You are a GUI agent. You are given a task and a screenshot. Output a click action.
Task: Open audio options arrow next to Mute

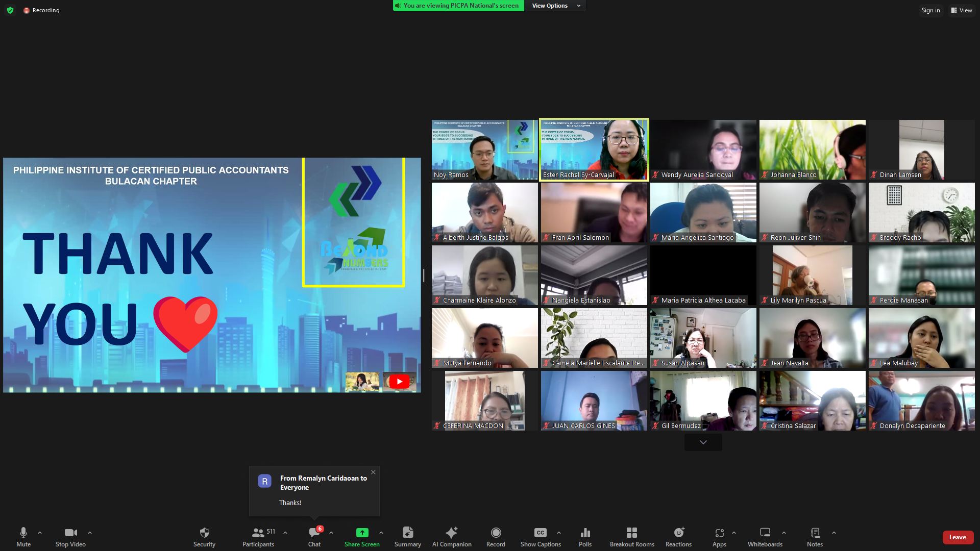[40, 533]
